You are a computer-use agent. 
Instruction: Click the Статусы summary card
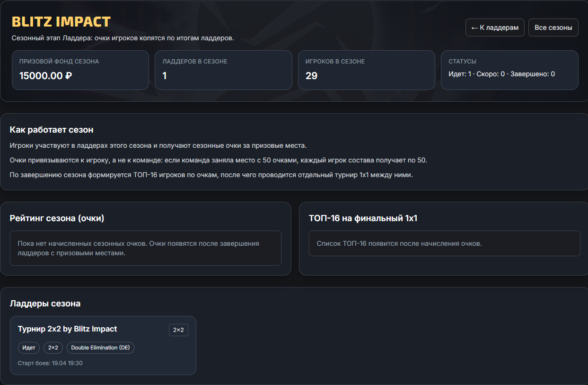[x=509, y=70]
